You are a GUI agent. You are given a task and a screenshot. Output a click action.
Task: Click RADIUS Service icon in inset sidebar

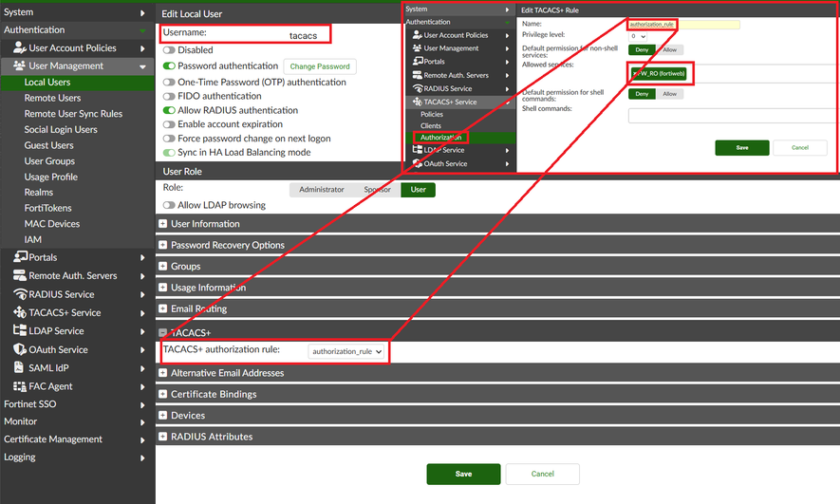pos(418,88)
